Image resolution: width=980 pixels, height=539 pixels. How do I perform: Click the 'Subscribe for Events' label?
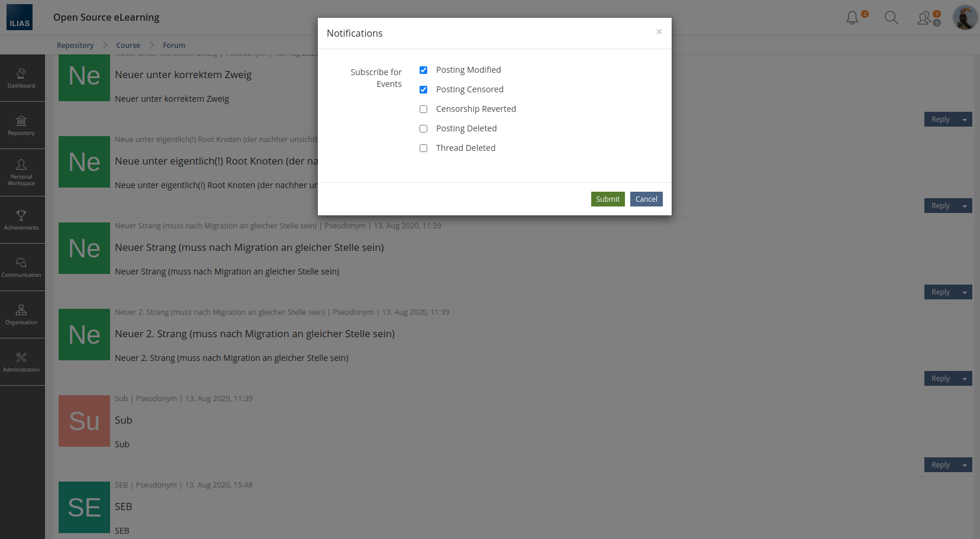(376, 78)
